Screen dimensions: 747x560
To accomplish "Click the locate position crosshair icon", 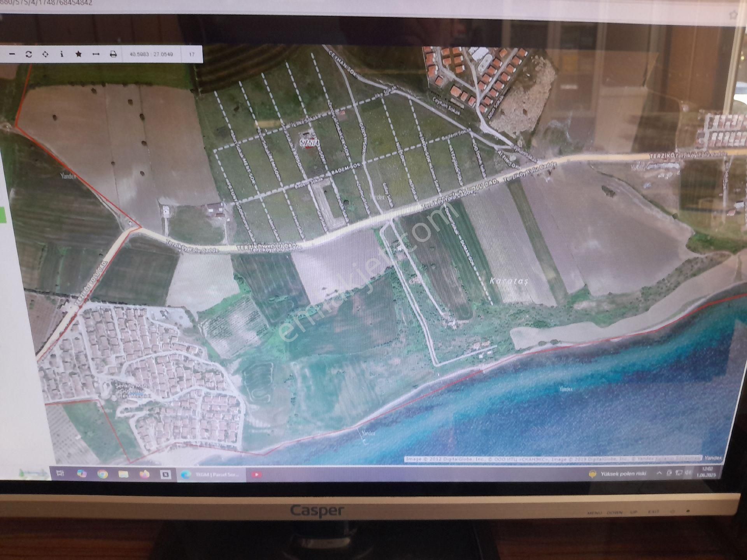I will (45, 54).
